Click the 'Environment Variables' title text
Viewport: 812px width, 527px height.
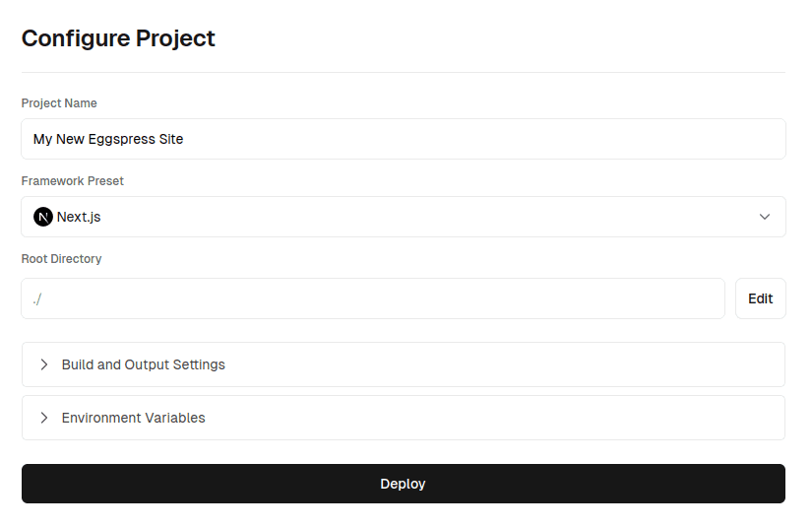click(134, 418)
